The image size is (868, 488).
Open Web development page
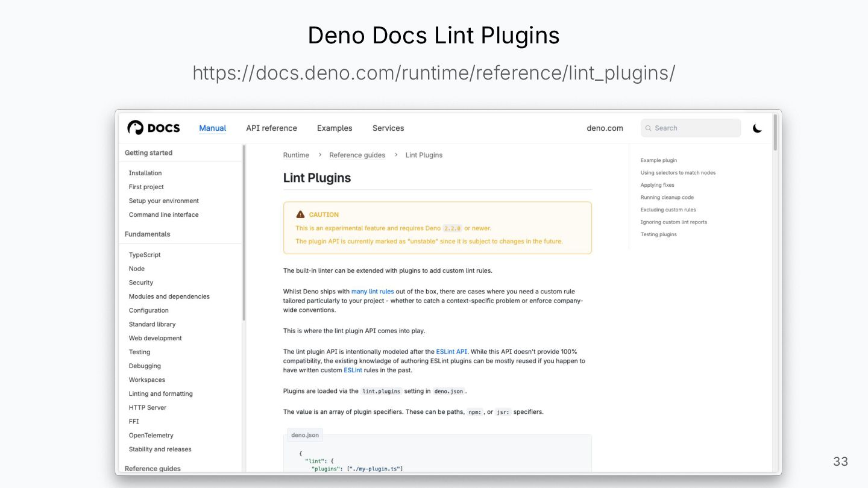click(x=156, y=338)
